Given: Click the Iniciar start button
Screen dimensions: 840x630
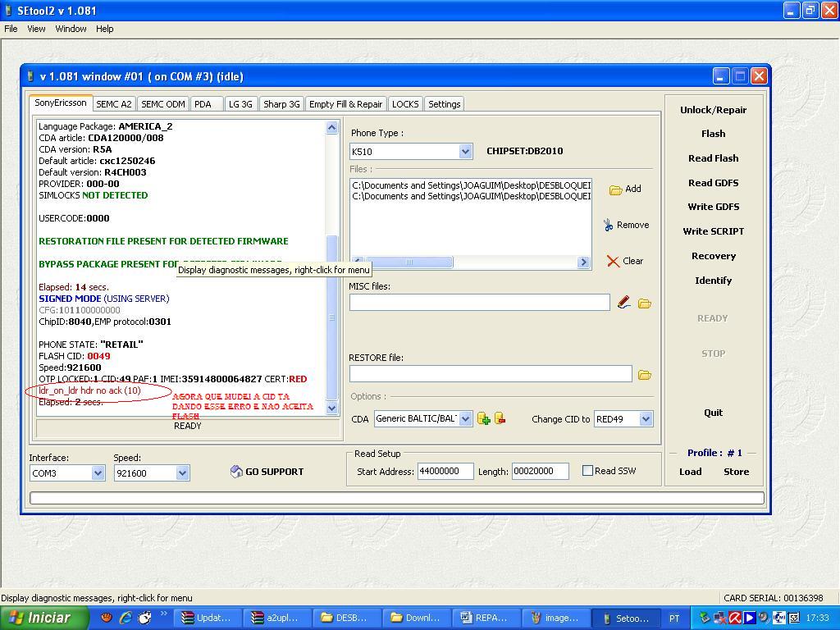Looking at the screenshot, I should point(44,618).
